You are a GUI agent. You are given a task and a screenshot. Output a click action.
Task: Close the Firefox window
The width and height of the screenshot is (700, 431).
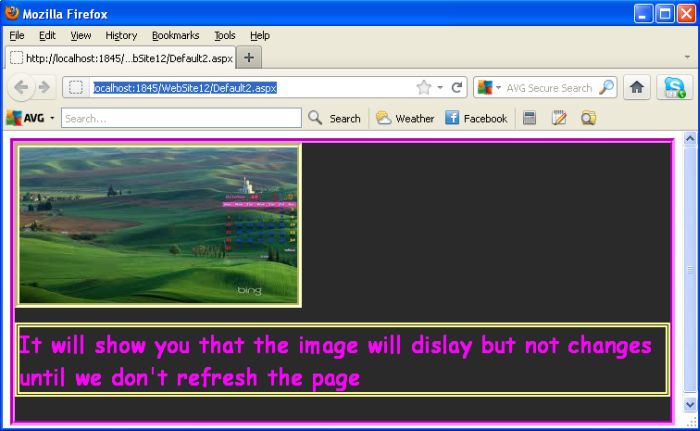[x=686, y=13]
